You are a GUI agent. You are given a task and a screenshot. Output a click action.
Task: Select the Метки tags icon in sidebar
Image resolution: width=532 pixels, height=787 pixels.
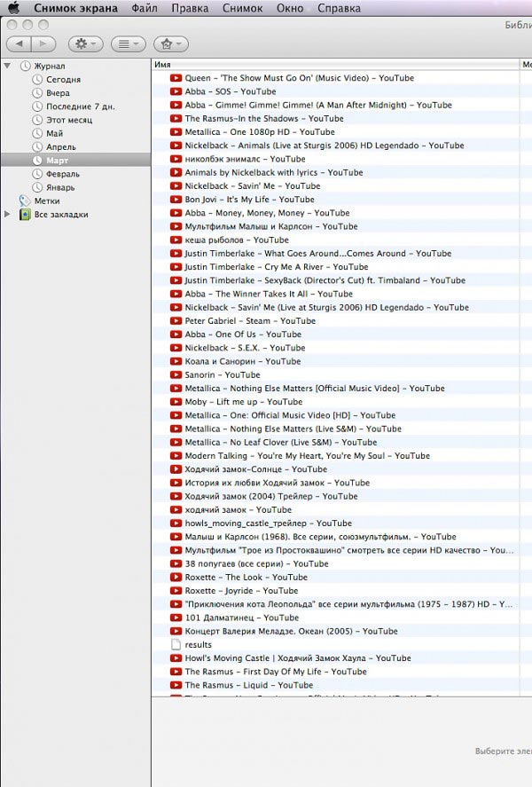25,201
